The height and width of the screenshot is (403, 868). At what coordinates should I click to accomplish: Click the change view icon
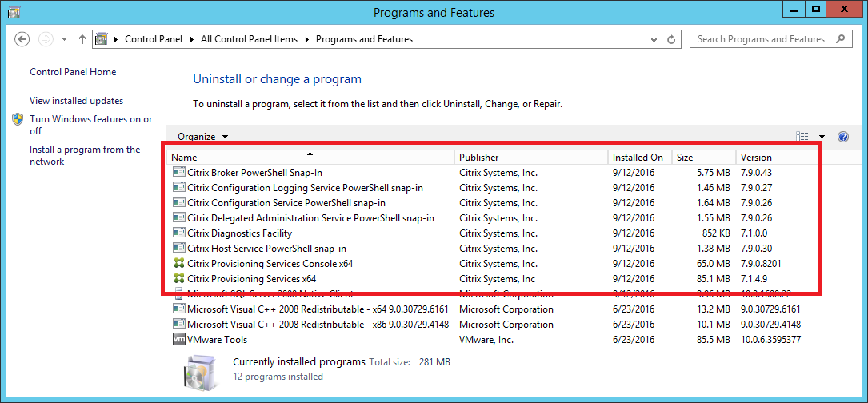pos(802,137)
